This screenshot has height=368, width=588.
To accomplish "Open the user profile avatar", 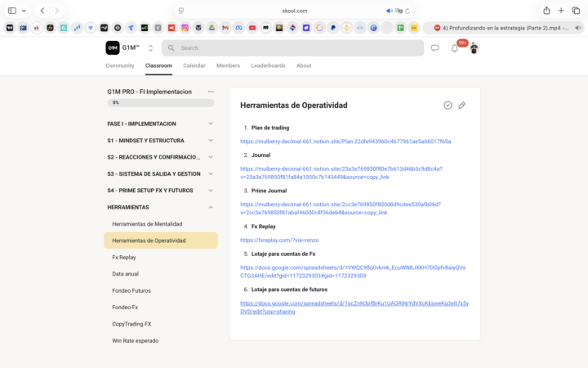I will pos(474,48).
